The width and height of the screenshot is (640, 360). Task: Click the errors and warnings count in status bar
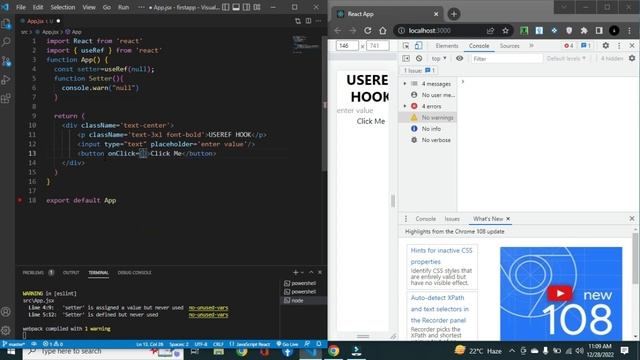coord(53,344)
